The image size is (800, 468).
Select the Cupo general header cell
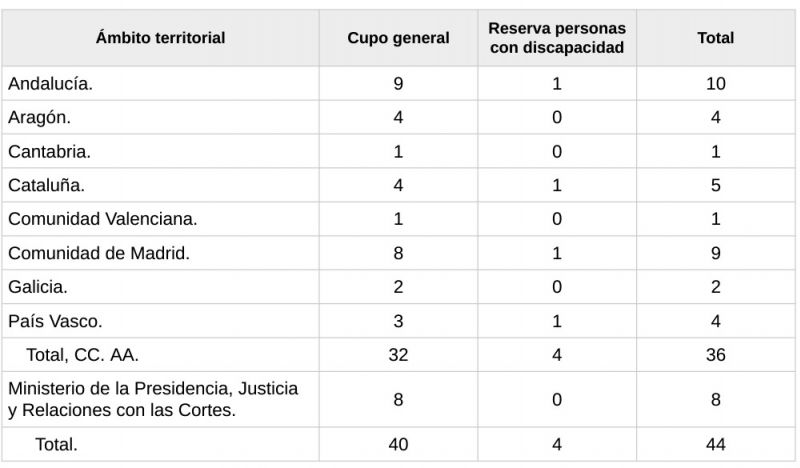pyautogui.click(x=398, y=38)
